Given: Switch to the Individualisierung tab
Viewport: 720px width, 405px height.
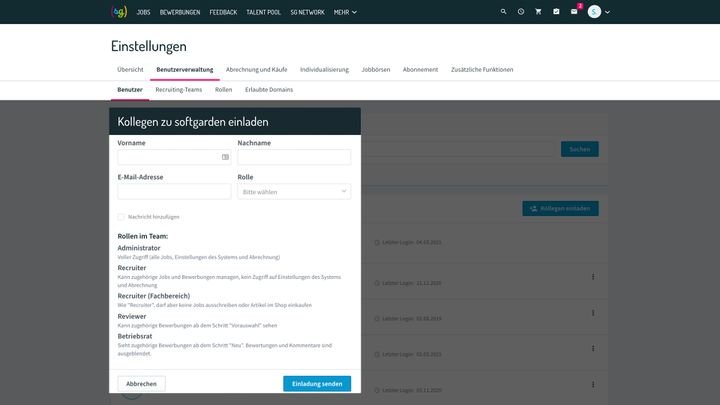Looking at the screenshot, I should pos(324,70).
